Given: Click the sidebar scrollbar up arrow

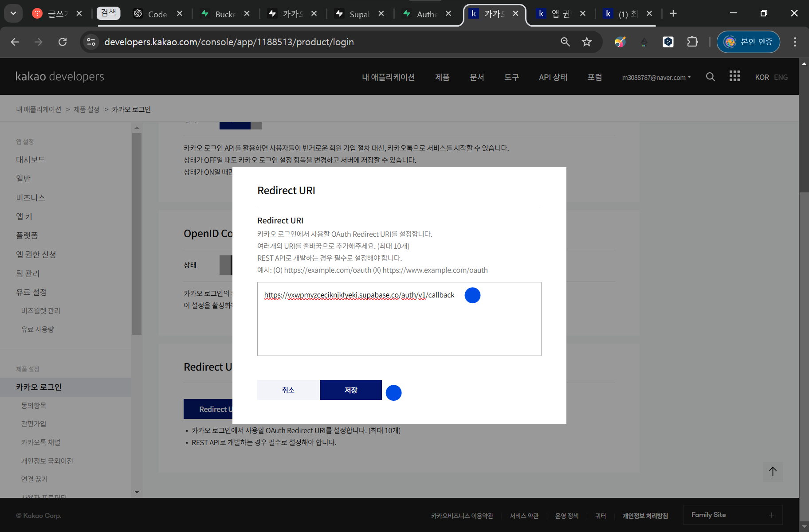Looking at the screenshot, I should point(137,128).
